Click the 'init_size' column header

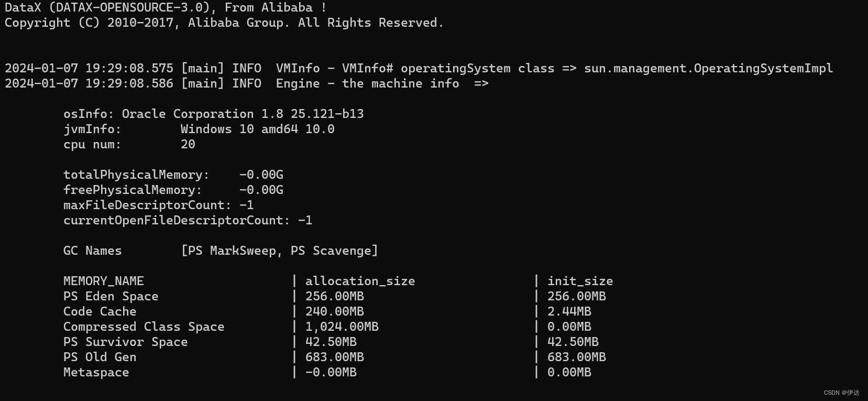[x=580, y=281]
